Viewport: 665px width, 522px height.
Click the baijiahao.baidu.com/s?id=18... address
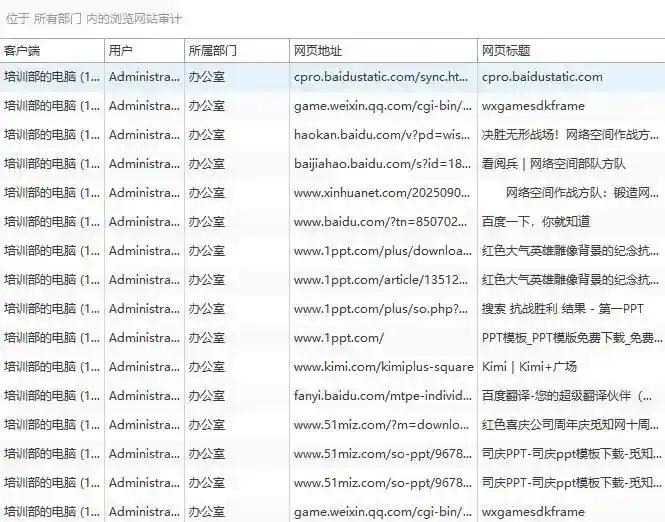(x=383, y=164)
